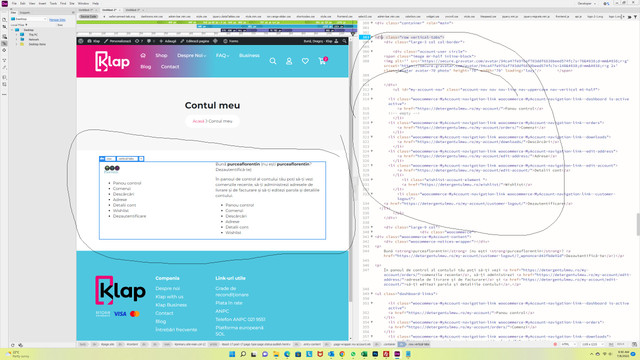Screen dimensions: 640x360
Task: Click the weather widget on taskbar
Action: 16,354
